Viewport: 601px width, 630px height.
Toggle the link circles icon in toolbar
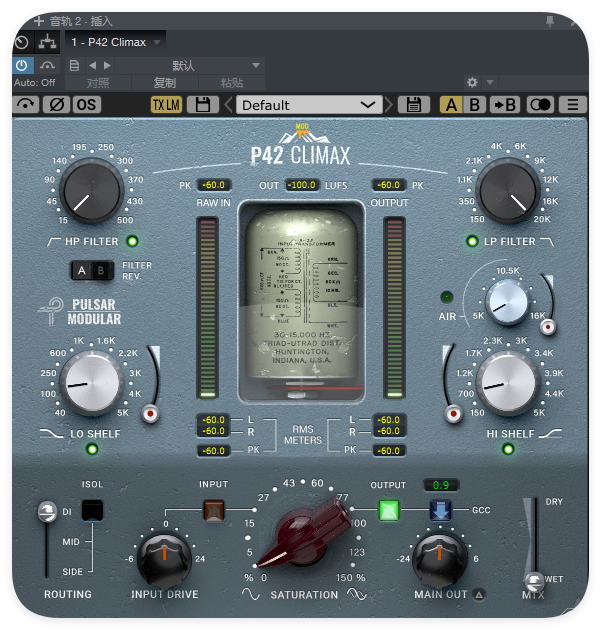pyautogui.click(x=540, y=105)
